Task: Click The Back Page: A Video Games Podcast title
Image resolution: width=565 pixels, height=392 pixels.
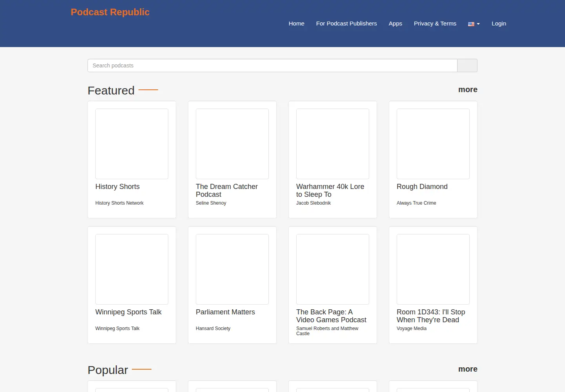Action: [331, 316]
